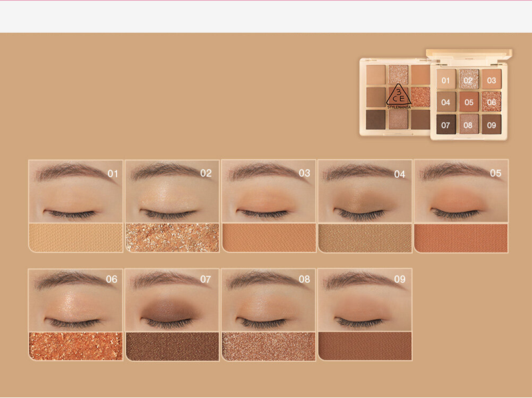Show the eye photo labeled 06
The image size is (532, 398).
pyautogui.click(x=76, y=300)
